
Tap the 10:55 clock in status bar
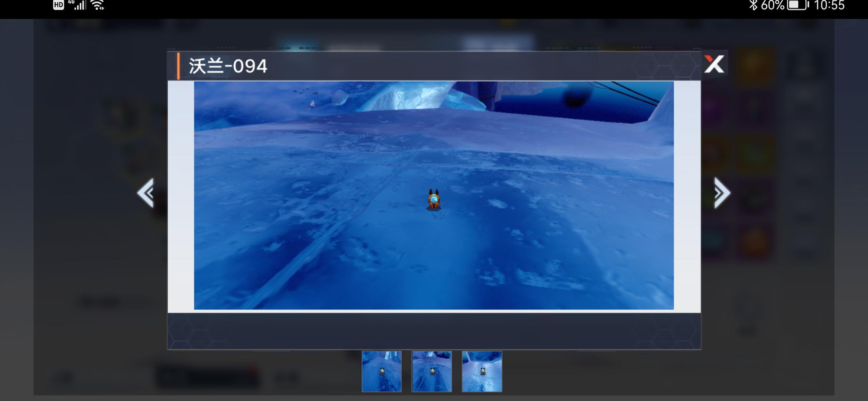coord(829,5)
